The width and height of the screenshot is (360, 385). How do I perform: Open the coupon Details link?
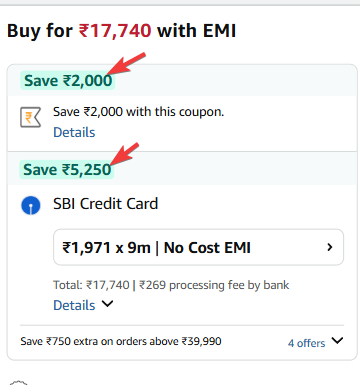click(x=74, y=132)
